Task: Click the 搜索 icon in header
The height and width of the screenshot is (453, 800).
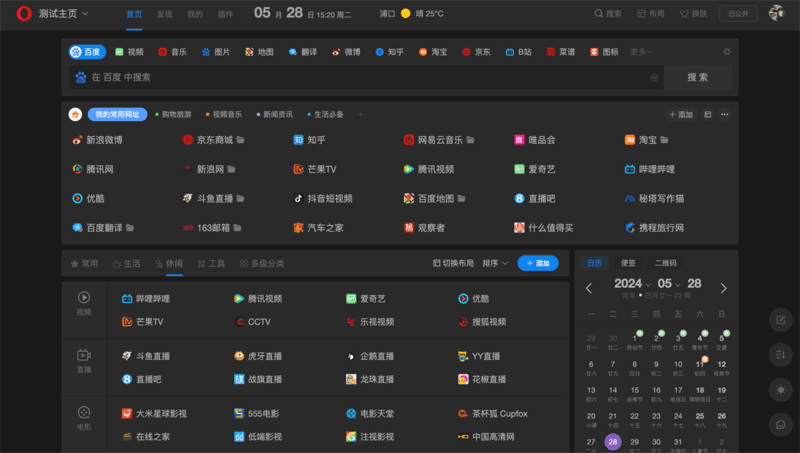Action: [x=599, y=14]
